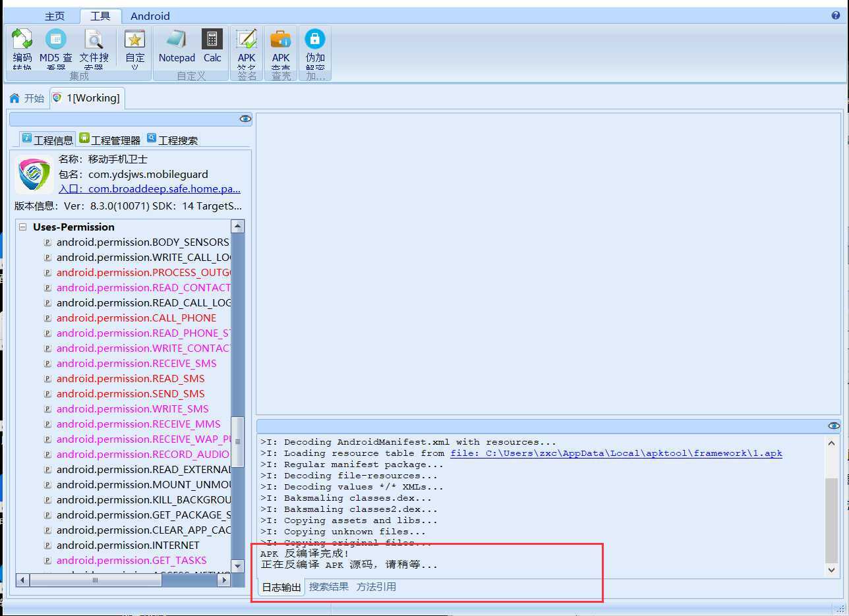
Task: Click permission tree horizontal scroll left arrow
Action: (23, 580)
